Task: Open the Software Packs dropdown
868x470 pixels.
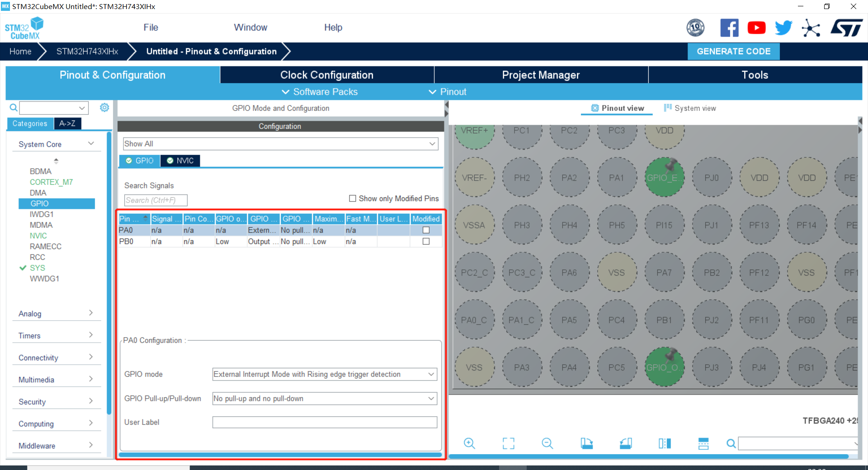Action: [x=320, y=92]
